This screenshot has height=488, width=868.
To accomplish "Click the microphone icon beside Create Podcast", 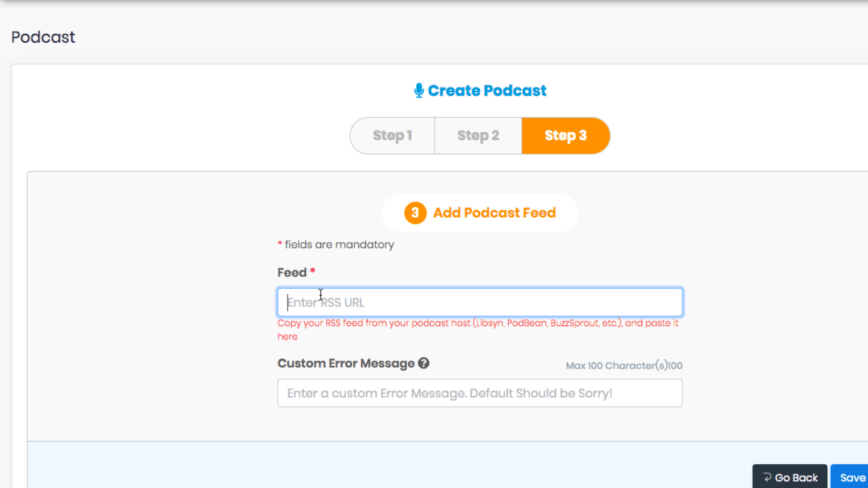I will [x=419, y=90].
